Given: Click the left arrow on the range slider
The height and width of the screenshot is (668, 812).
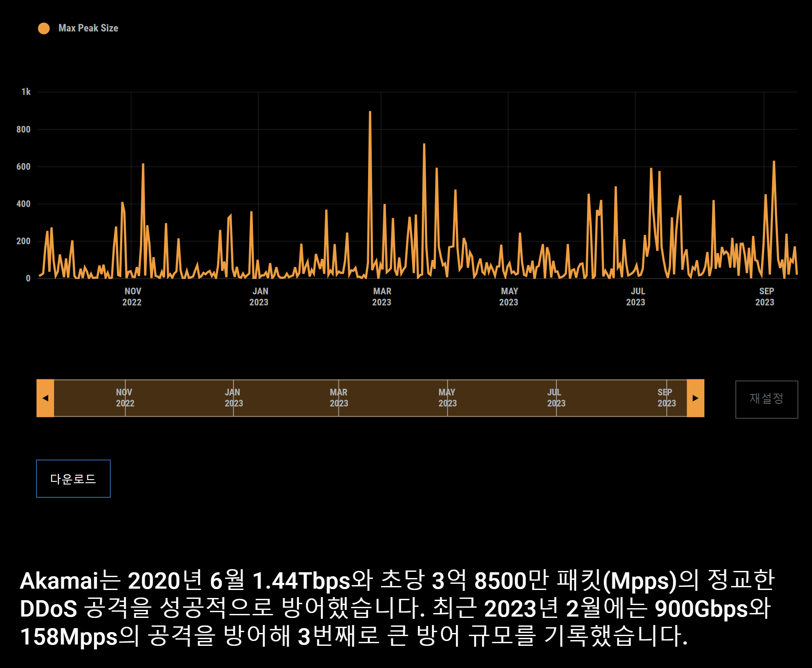Looking at the screenshot, I should pos(45,398).
